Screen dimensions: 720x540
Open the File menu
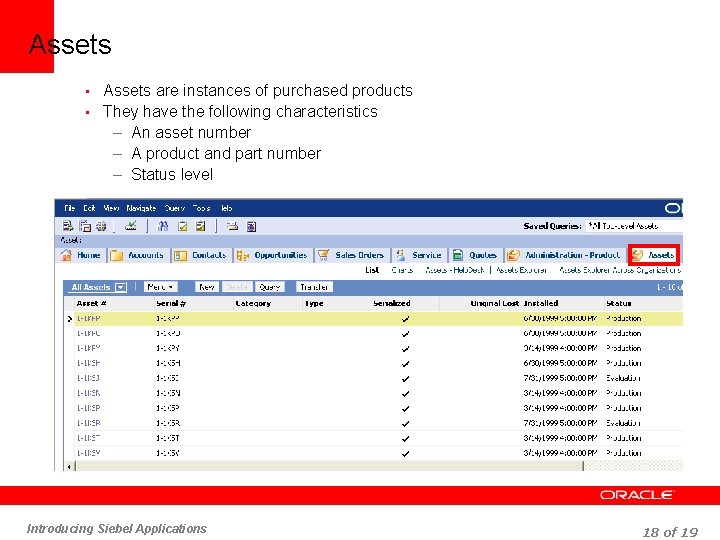tap(70, 208)
